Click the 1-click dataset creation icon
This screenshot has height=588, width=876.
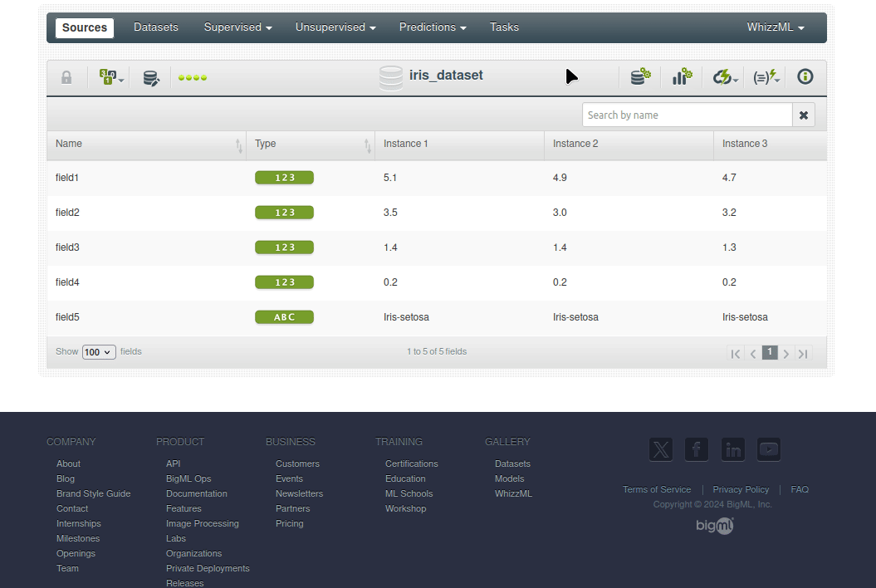[x=639, y=77]
